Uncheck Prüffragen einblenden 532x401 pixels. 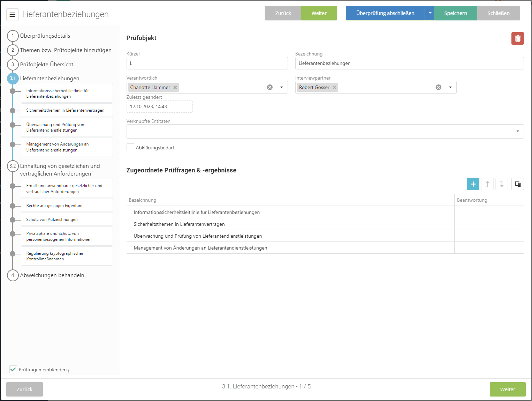(13, 369)
